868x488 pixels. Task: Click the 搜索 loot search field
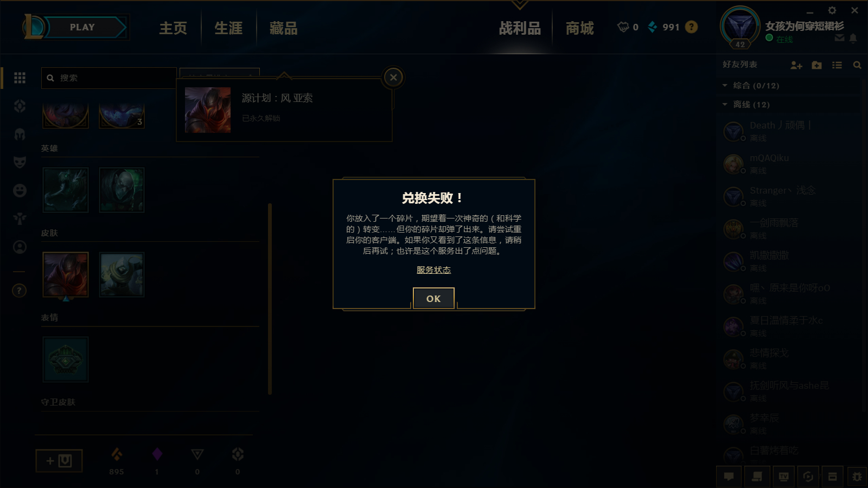pyautogui.click(x=108, y=78)
